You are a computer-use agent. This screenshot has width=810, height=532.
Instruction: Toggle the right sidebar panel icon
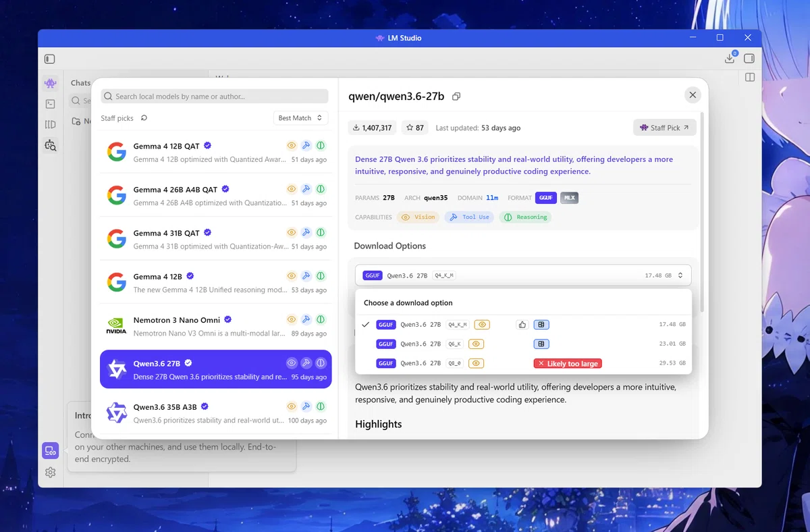point(749,59)
